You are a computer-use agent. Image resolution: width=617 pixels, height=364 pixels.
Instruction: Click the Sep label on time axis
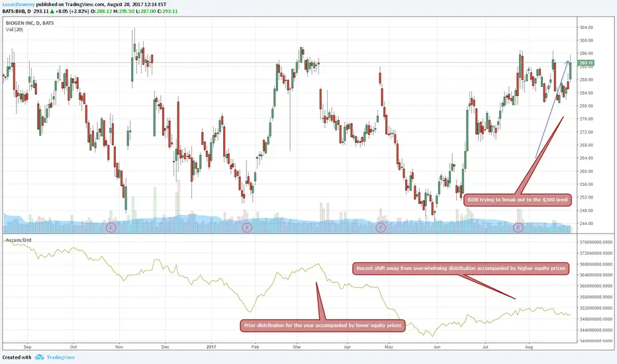tap(27, 347)
